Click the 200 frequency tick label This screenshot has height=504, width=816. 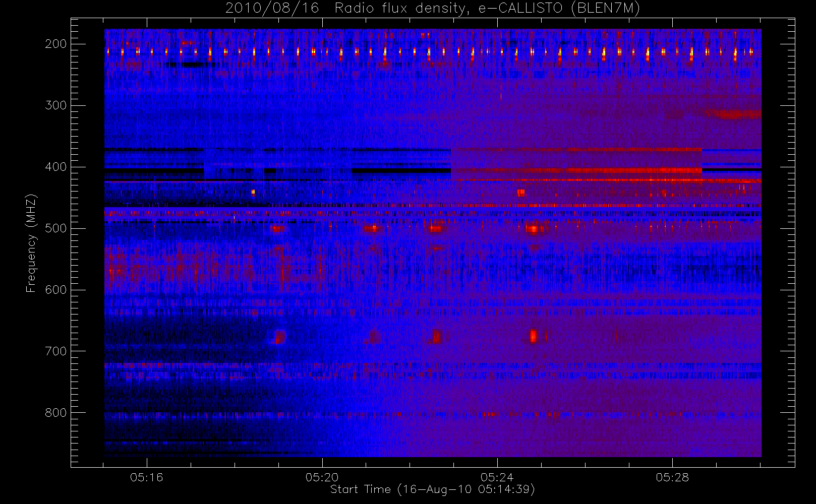pos(56,44)
